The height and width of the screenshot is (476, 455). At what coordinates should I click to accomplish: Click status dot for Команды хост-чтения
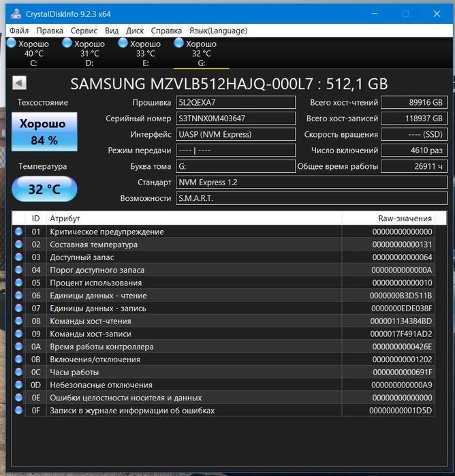point(18,321)
